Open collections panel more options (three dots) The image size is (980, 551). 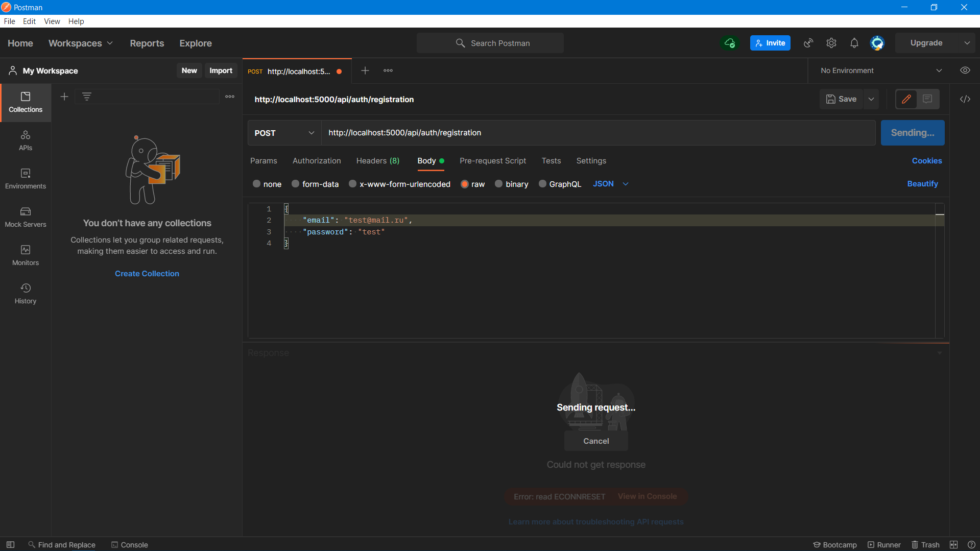coord(230,97)
